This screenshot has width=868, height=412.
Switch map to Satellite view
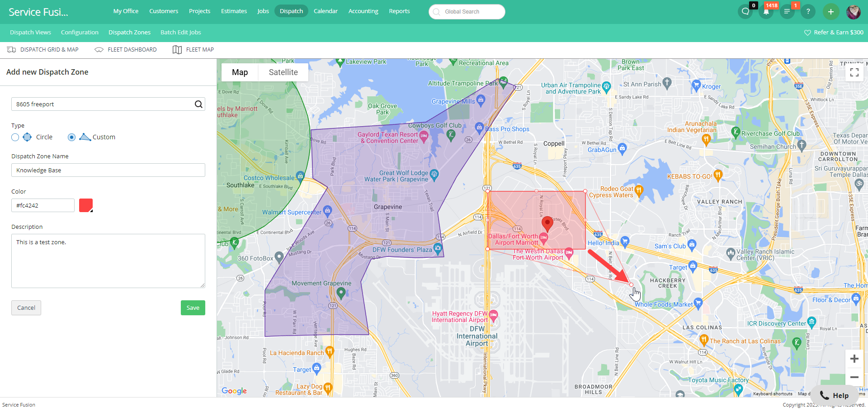coord(283,72)
